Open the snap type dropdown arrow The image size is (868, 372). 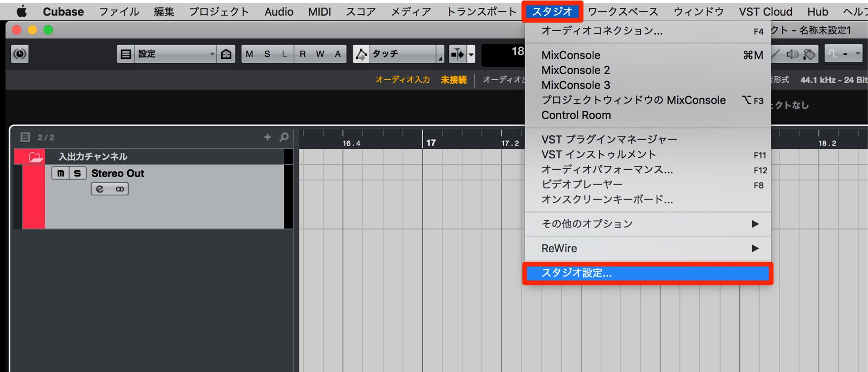pyautogui.click(x=858, y=54)
